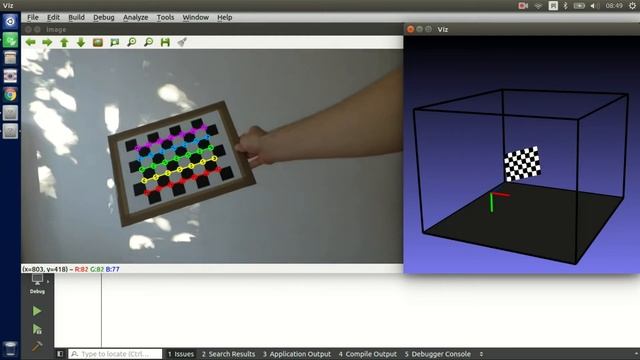This screenshot has height=360, width=640.
Task: Open the 1 Issues output pane
Action: pyautogui.click(x=180, y=354)
